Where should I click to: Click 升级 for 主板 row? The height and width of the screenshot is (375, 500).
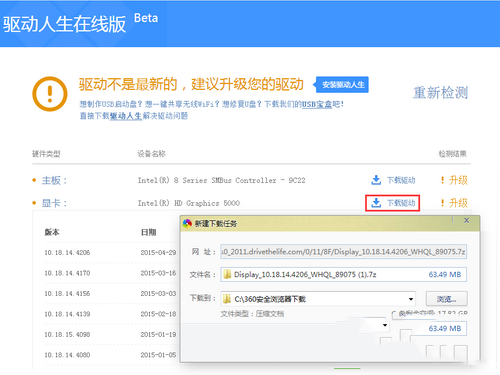(x=458, y=180)
